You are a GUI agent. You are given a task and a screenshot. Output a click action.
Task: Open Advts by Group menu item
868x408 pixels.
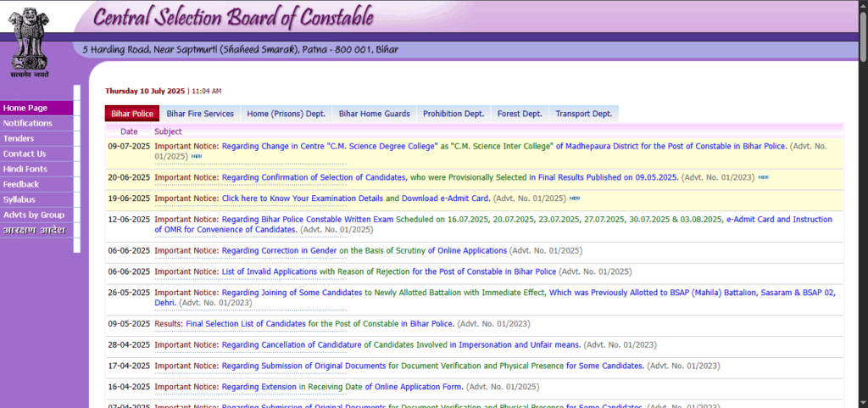click(36, 215)
